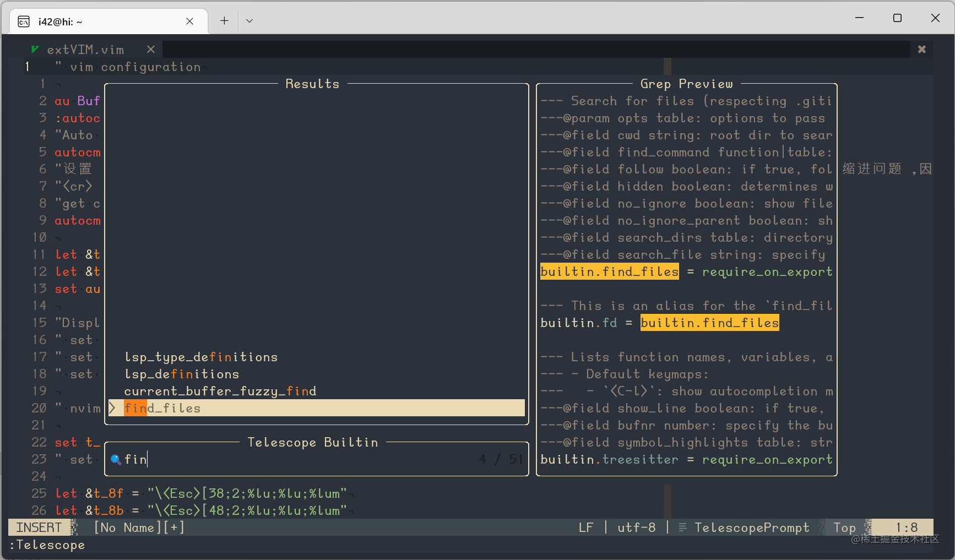Click the Results panel title

[312, 84]
